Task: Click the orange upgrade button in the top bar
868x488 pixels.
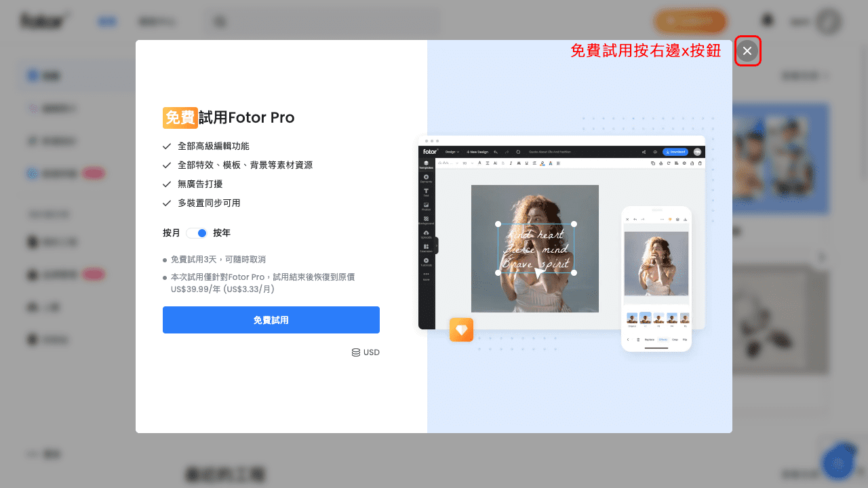Action: [x=690, y=21]
